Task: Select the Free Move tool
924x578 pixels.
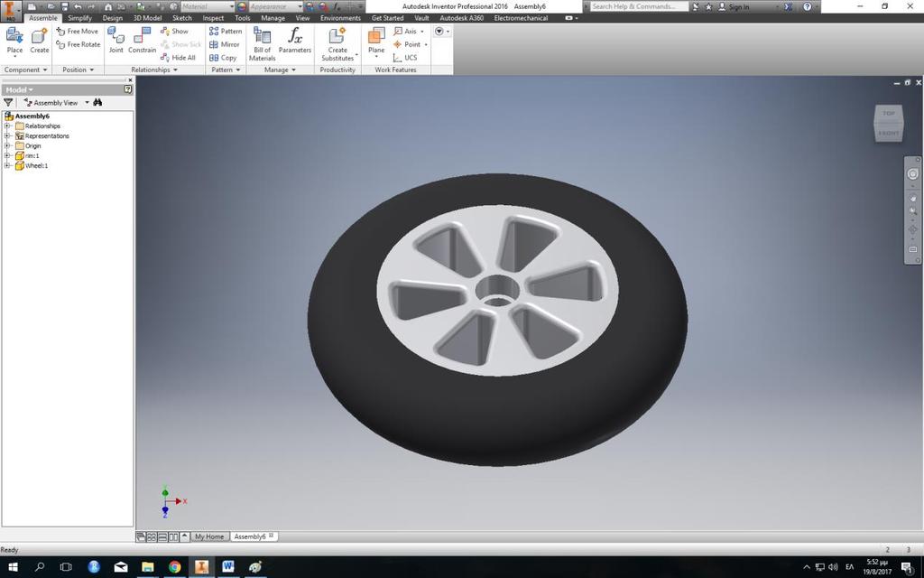Action: (78, 32)
